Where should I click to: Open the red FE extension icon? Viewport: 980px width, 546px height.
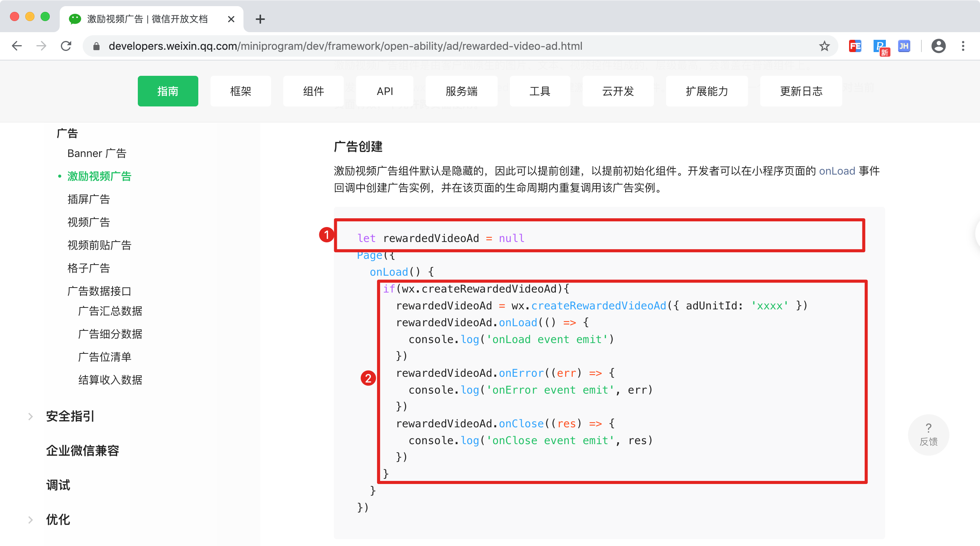[x=855, y=46]
